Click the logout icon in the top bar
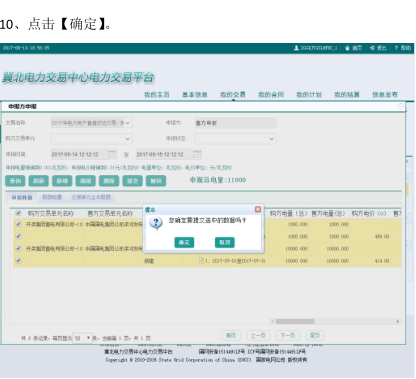This screenshot has height=379, width=416. pos(372,48)
